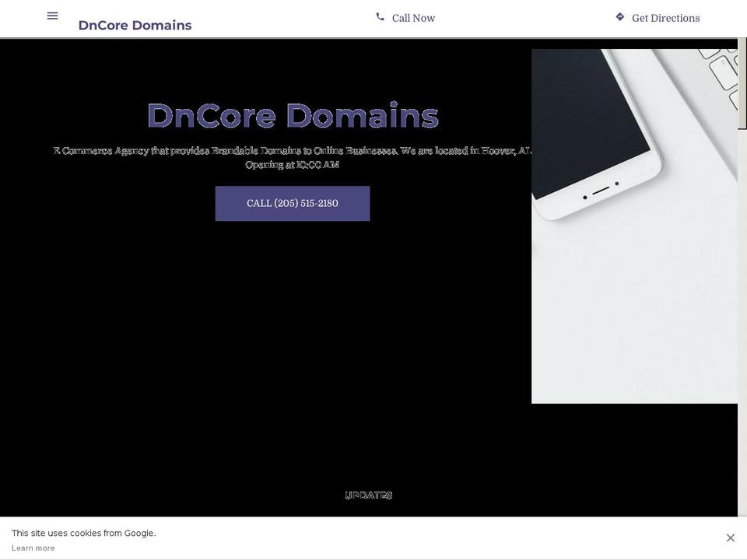Click the 'This site uses cookies from Google' text
Screen dimensions: 747x560
84,533
